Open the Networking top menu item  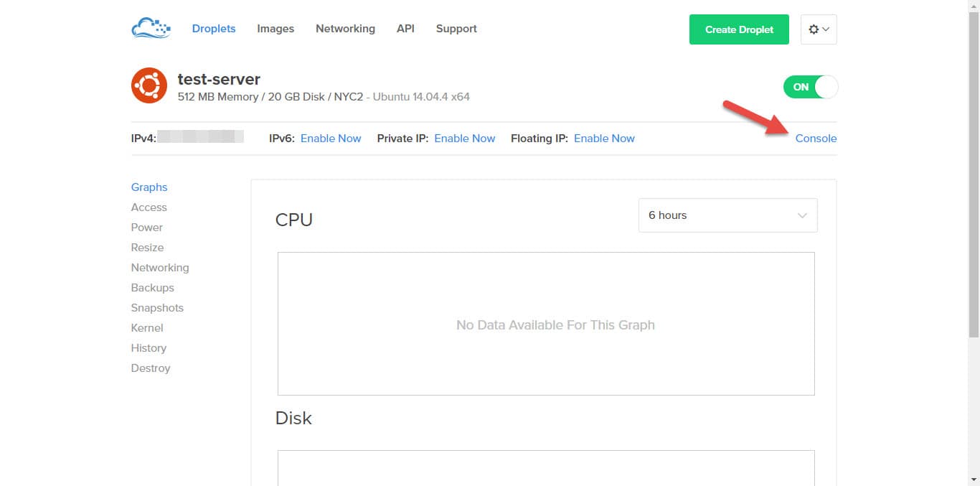tap(345, 29)
